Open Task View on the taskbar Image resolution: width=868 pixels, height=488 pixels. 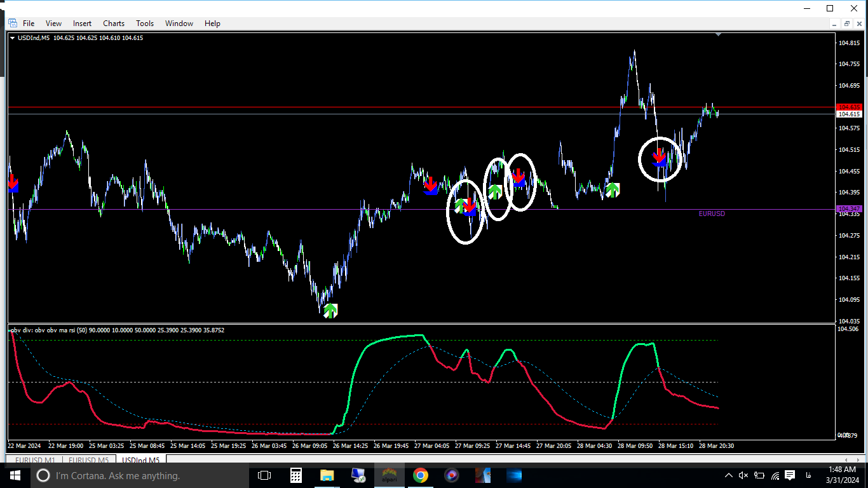click(x=264, y=475)
